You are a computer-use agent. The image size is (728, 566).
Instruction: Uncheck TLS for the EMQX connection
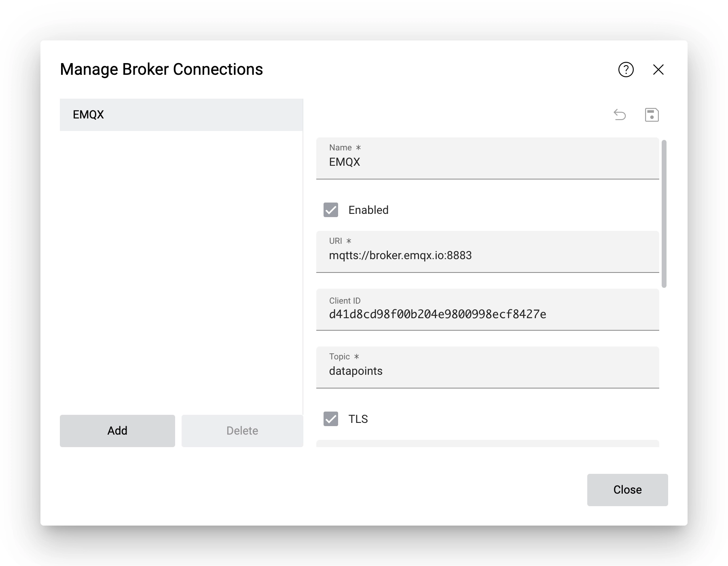pos(330,419)
